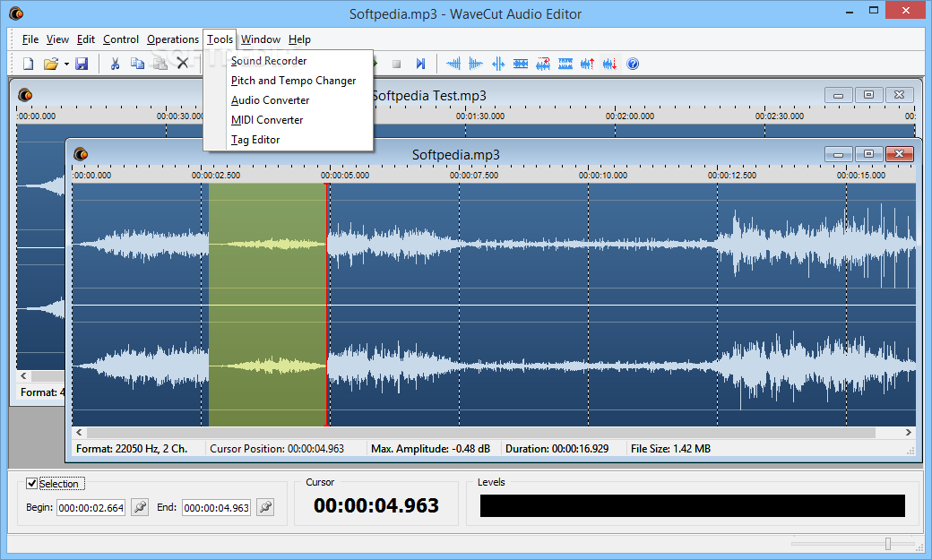This screenshot has height=560, width=932.
Task: Click the 00:02:00.000 ruler mark in Softpedia Test.mp3
Action: pyautogui.click(x=629, y=116)
